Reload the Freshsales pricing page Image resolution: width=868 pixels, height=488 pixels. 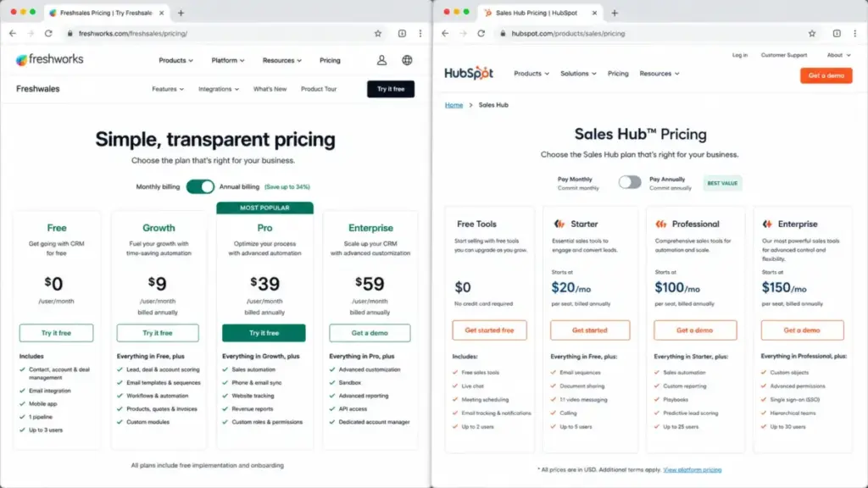tap(48, 33)
